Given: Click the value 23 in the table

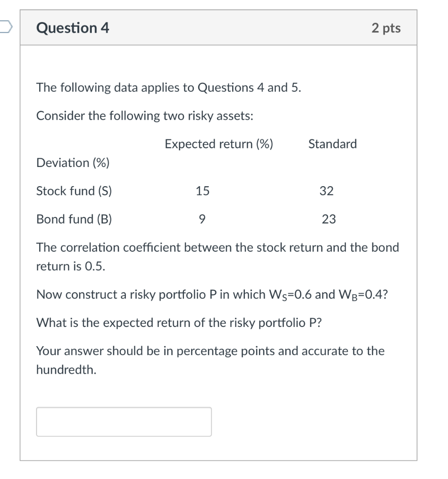Looking at the screenshot, I should point(329,219).
